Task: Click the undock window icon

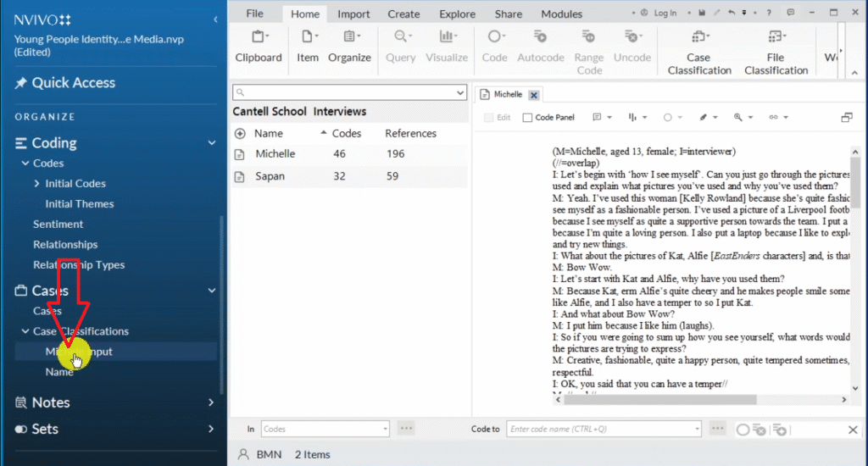Action: coord(846,118)
